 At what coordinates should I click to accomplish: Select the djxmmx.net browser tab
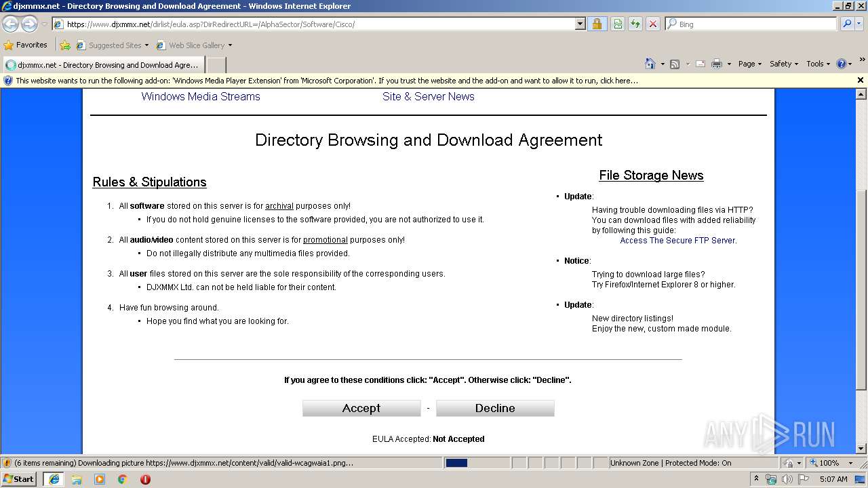102,65
